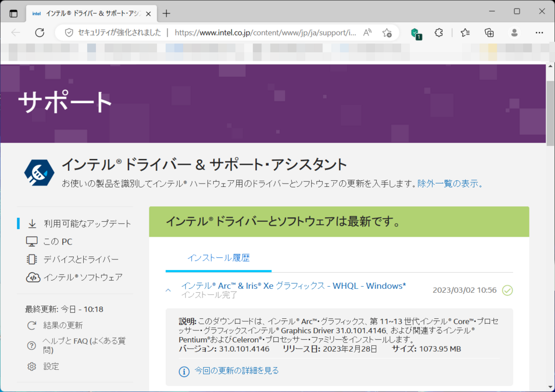555x392 pixels.
Task: Click the インテル ドライバーとソフトウェアは最新です banner
Action: point(339,222)
